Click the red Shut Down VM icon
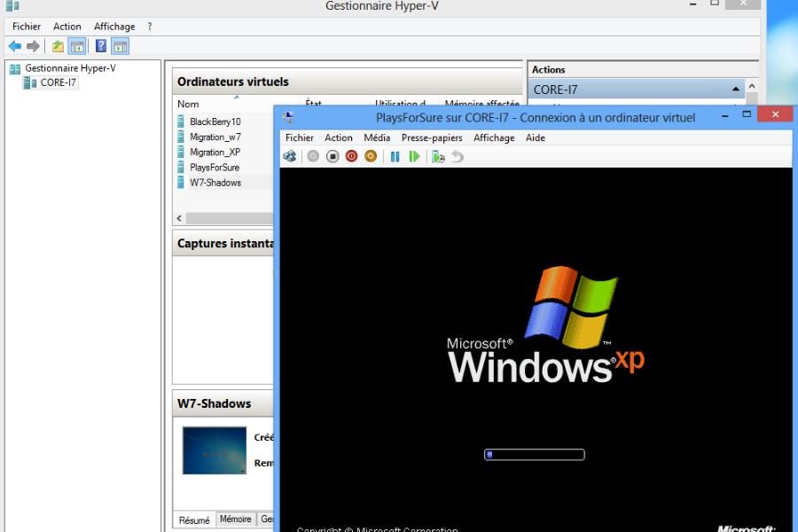Screen dimensions: 798x532 351,156
